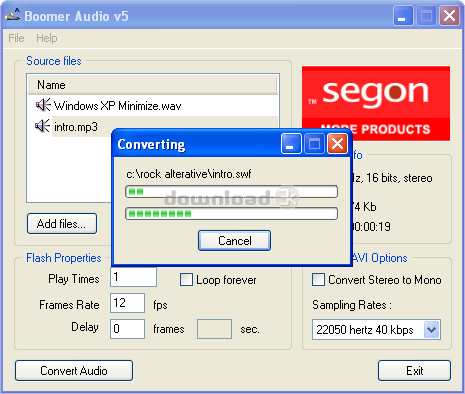Minimize the Converting dialog
The width and height of the screenshot is (465, 394).
coord(291,144)
